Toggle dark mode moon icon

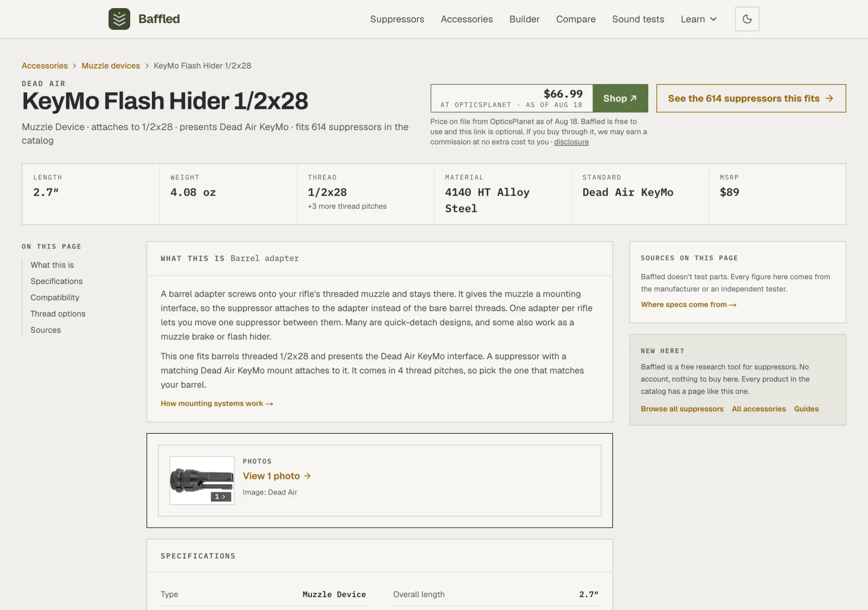pyautogui.click(x=747, y=19)
